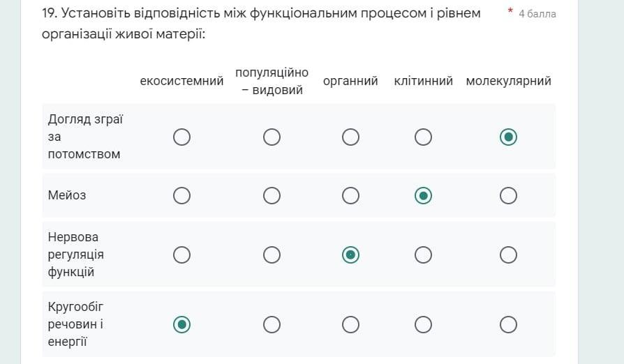The image size is (624, 364).
Task: Select молекулярний for Мейоз
Action: tap(508, 196)
